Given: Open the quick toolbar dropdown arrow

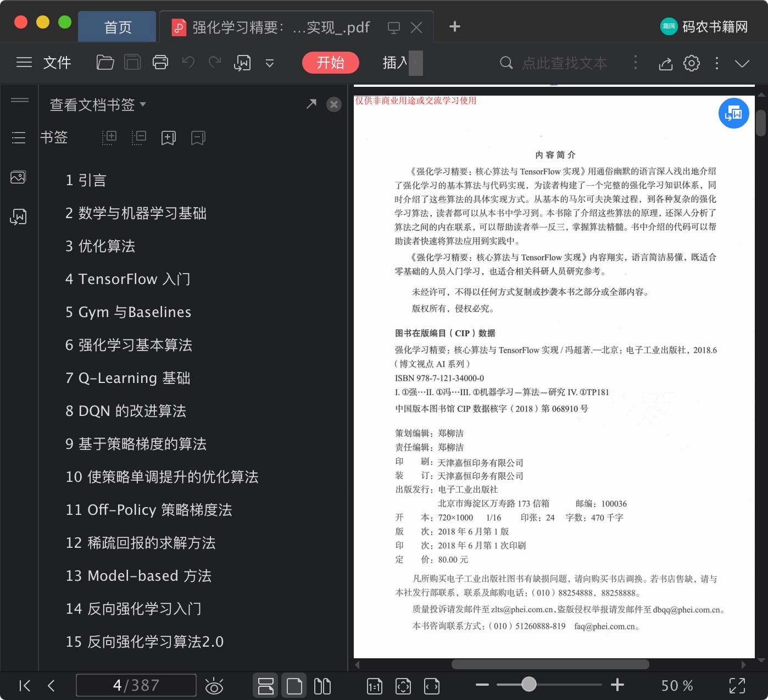Looking at the screenshot, I should [270, 63].
